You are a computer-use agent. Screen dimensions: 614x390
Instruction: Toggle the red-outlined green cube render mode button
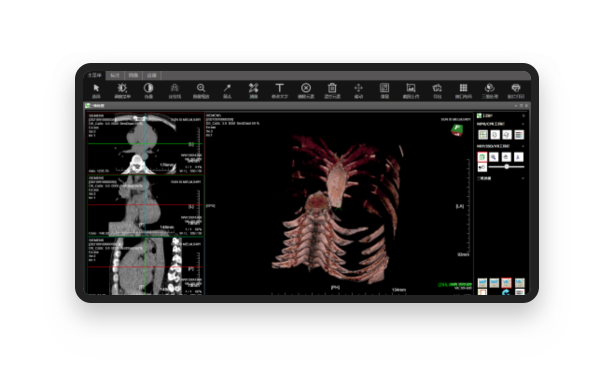coord(482,157)
